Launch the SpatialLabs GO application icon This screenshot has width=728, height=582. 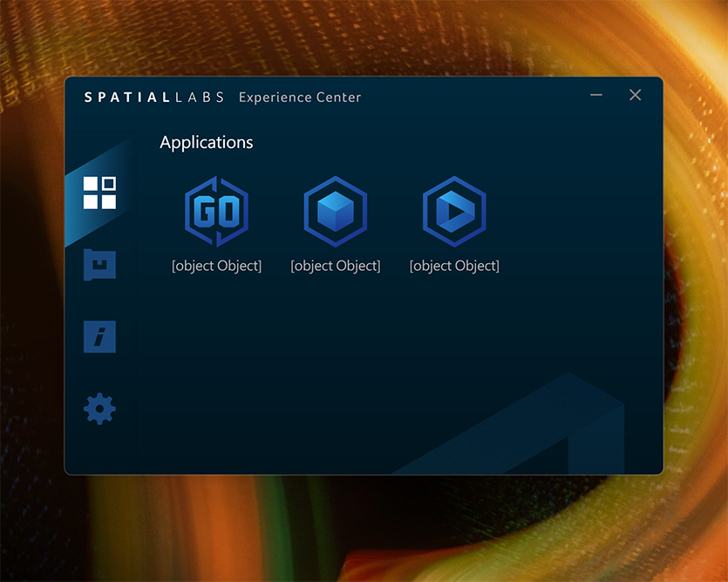[216, 211]
